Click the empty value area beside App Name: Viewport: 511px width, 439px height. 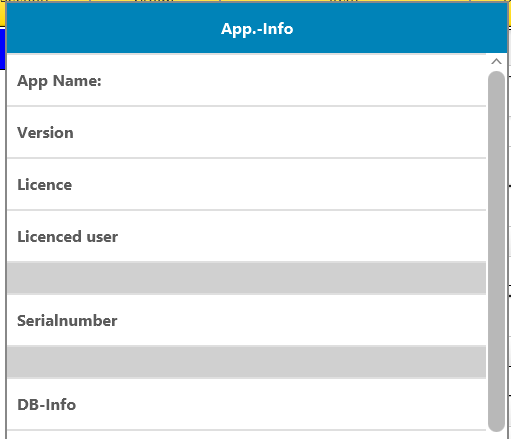(x=293, y=81)
